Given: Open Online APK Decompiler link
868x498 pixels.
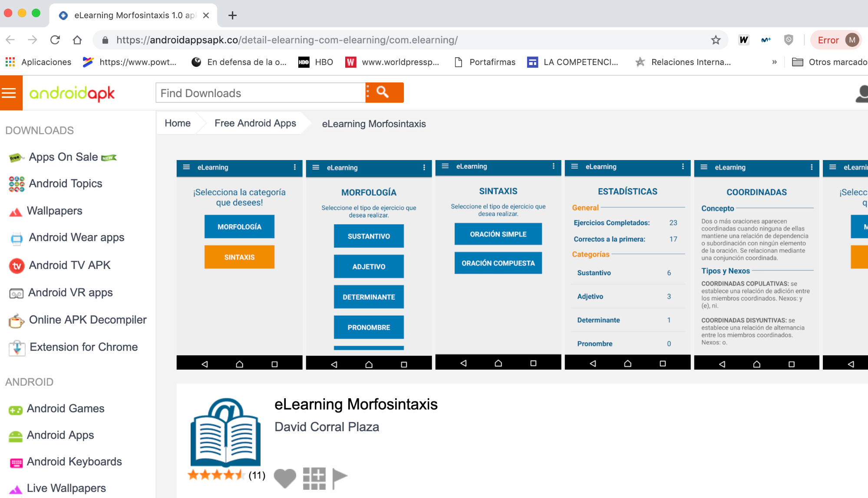Looking at the screenshot, I should click(87, 320).
